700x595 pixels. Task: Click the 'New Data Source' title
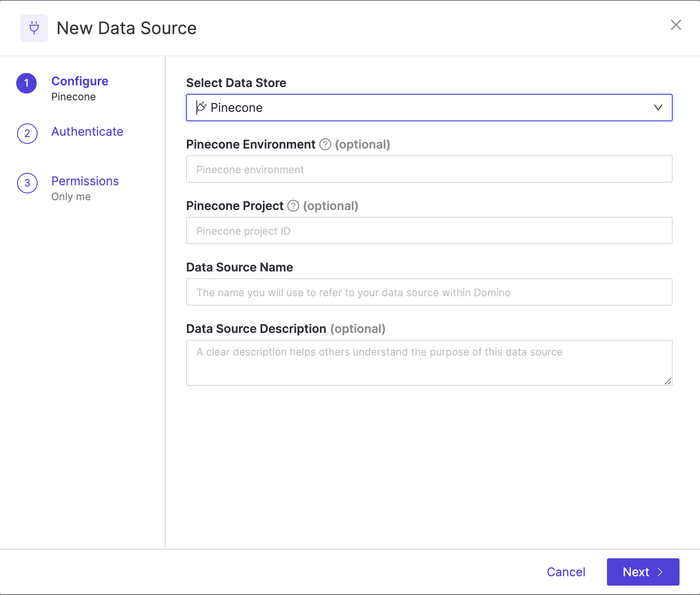point(126,28)
